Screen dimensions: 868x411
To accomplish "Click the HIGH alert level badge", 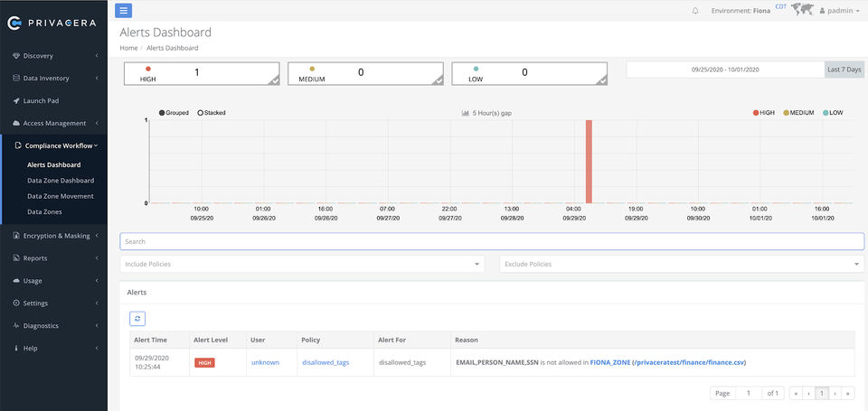I will click(x=204, y=363).
